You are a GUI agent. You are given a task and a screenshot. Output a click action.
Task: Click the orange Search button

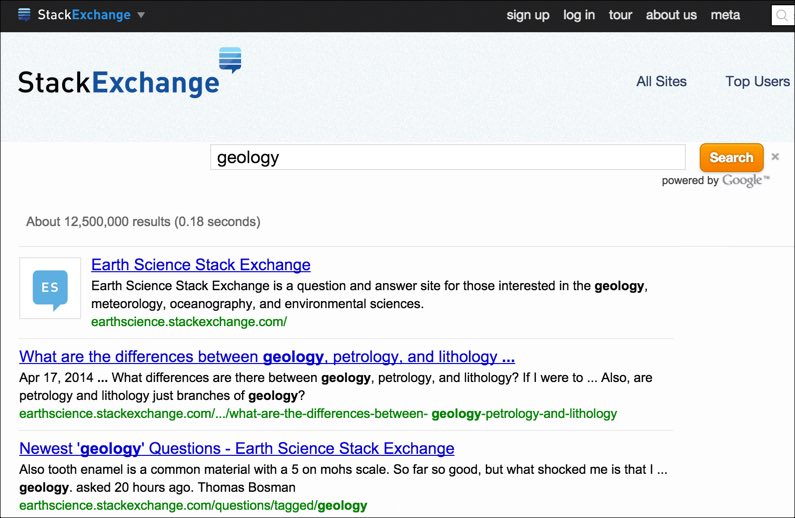pos(731,158)
